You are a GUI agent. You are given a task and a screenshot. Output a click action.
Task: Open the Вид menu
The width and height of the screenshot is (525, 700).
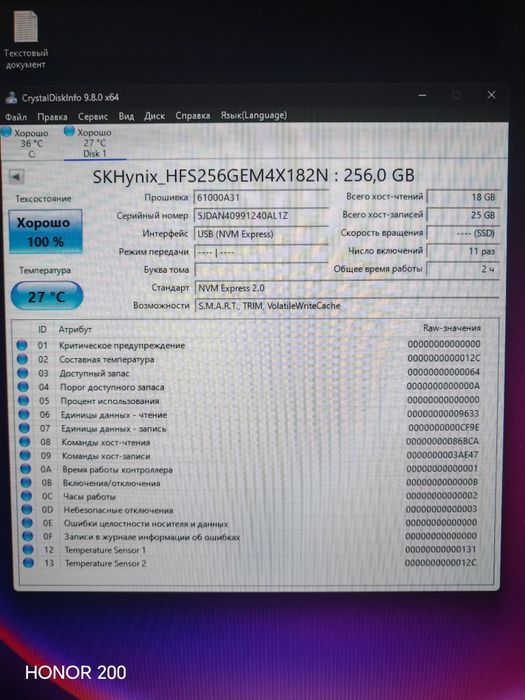126,116
